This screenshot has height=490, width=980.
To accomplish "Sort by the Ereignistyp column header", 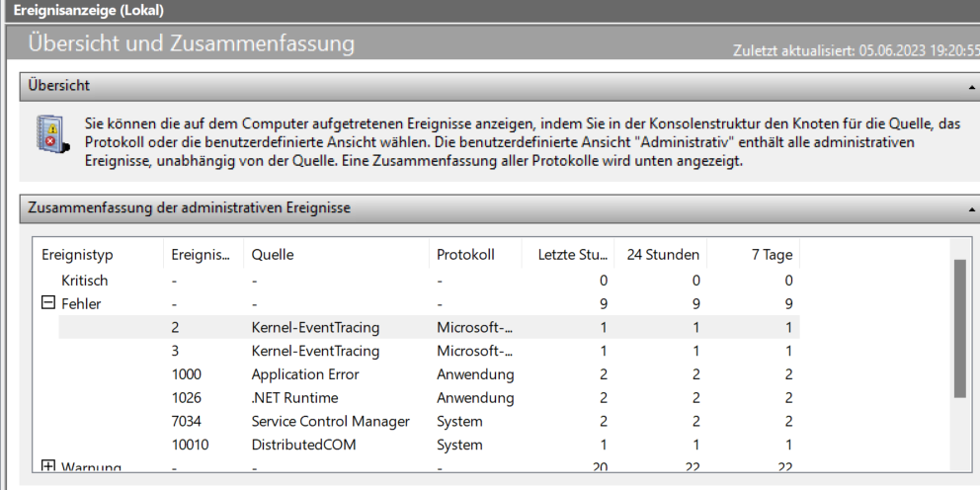I will click(78, 255).
